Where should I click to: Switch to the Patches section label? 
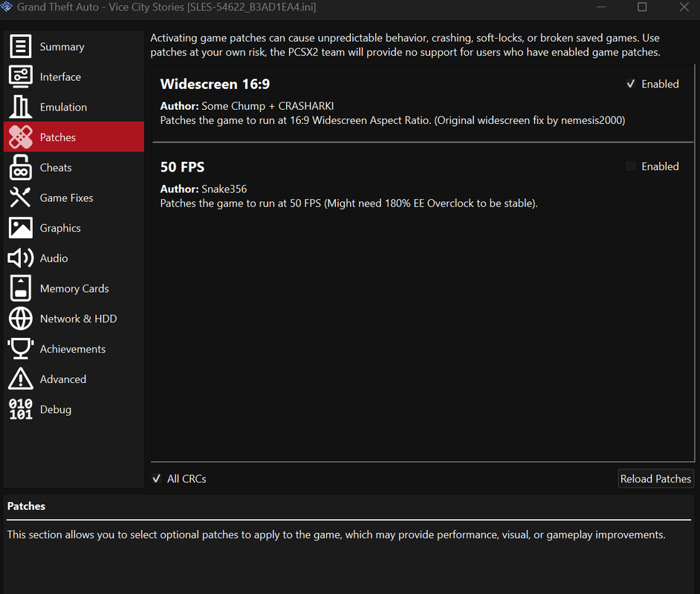tap(57, 137)
